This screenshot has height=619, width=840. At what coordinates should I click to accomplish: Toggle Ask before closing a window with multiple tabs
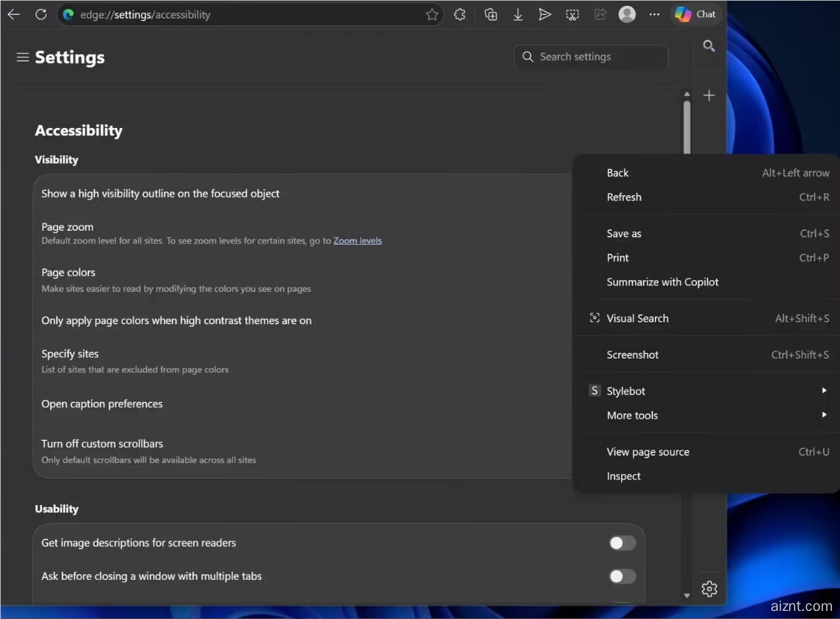point(622,577)
